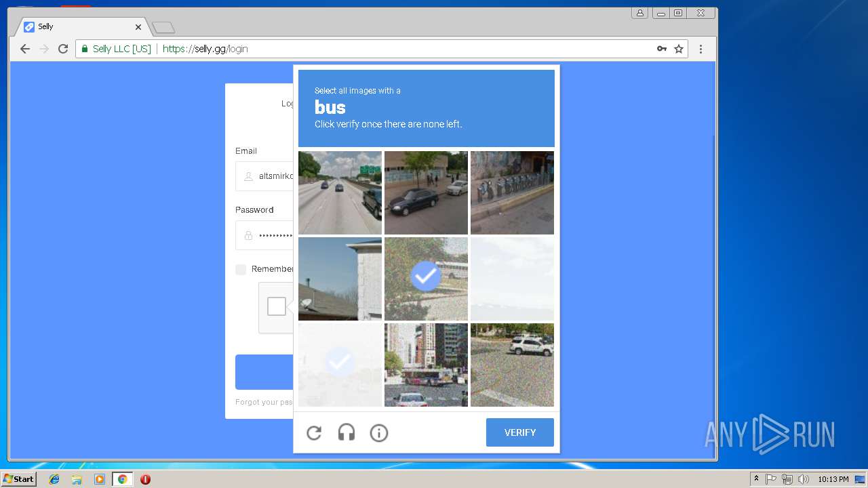Select the white SUV parking lot image

pos(512,365)
